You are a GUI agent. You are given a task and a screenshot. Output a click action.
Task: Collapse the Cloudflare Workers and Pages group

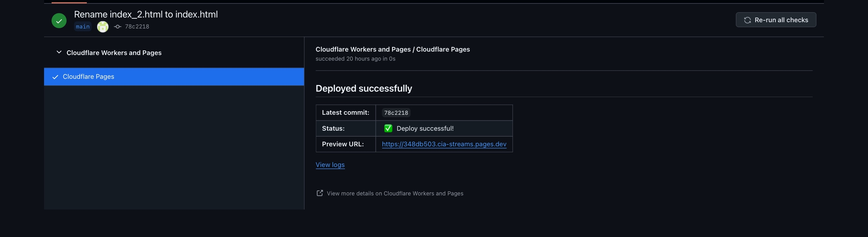click(59, 52)
